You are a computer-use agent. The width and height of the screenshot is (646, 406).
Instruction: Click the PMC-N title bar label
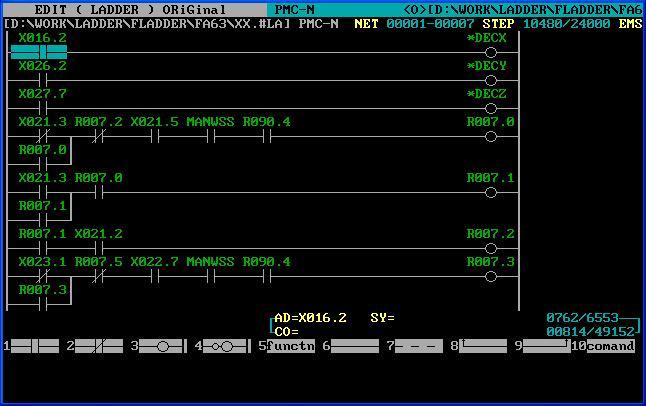point(295,9)
